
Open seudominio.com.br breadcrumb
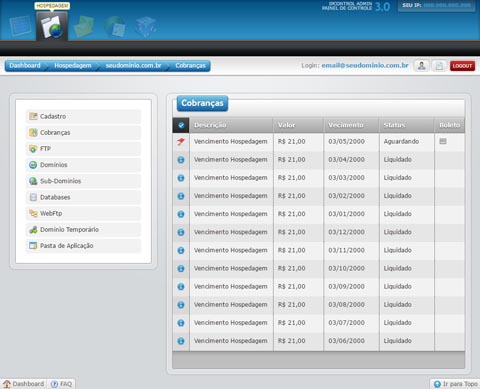coord(133,66)
